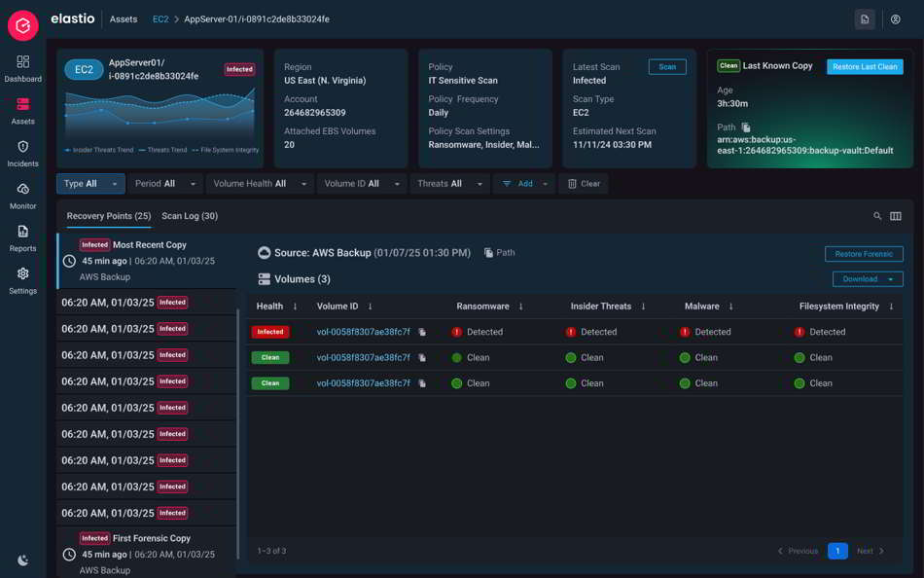Viewport: 924px width, 578px height.
Task: Open the Volume ID All dropdown
Action: point(362,184)
